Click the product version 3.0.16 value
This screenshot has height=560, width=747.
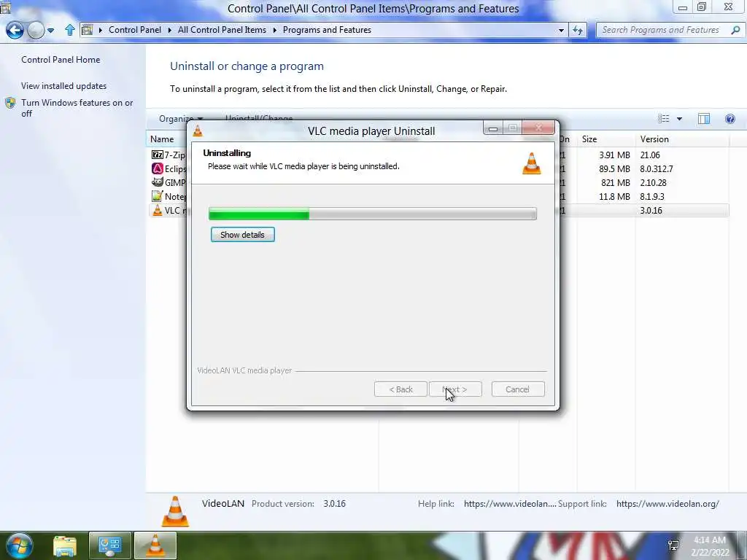point(334,503)
